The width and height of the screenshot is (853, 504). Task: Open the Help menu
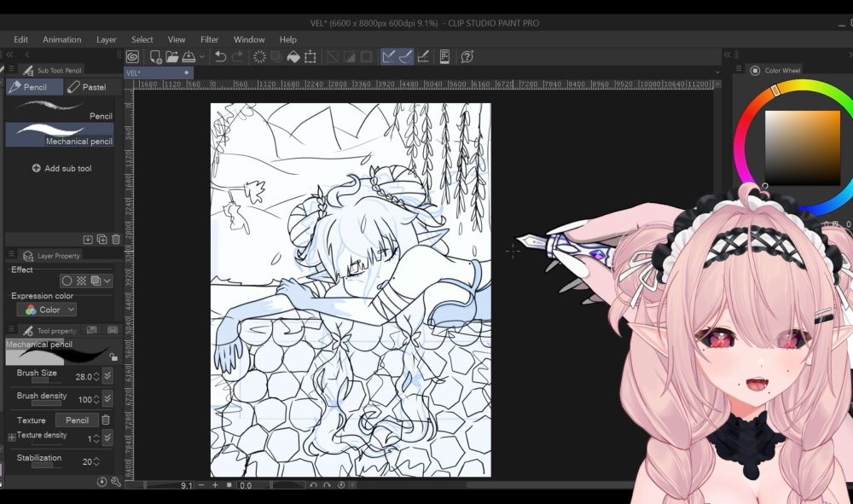tap(287, 40)
